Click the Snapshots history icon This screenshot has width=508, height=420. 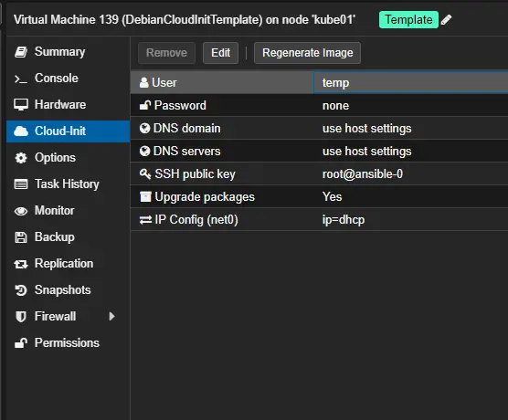coord(21,290)
